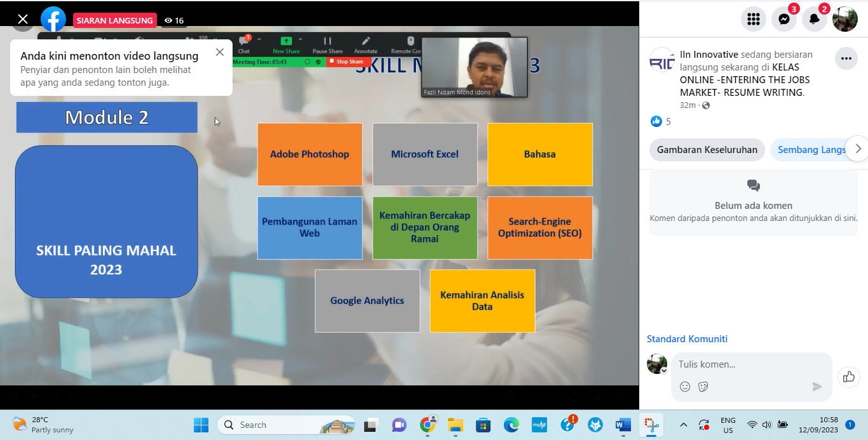Open the notifications bell icon
The height and width of the screenshot is (440, 868).
(x=815, y=19)
